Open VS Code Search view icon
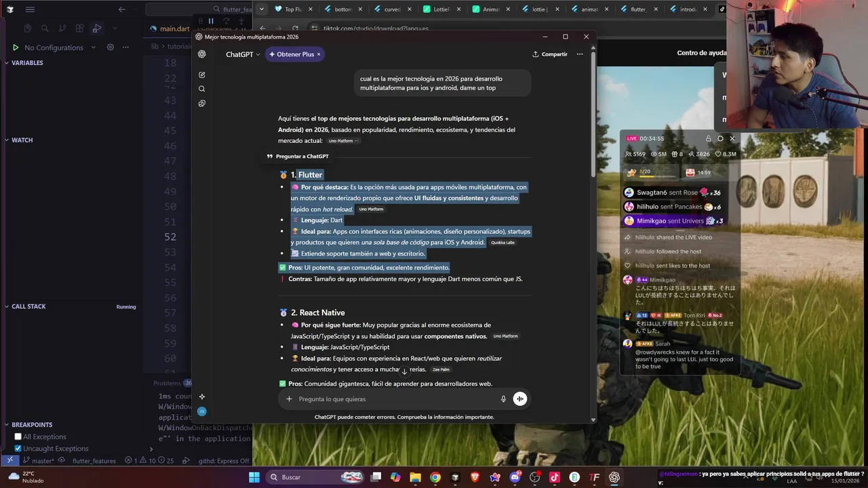868x488 pixels. [45, 28]
